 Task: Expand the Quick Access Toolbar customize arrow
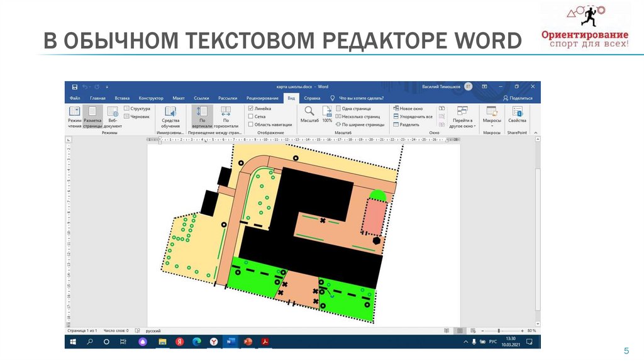pyautogui.click(x=107, y=87)
